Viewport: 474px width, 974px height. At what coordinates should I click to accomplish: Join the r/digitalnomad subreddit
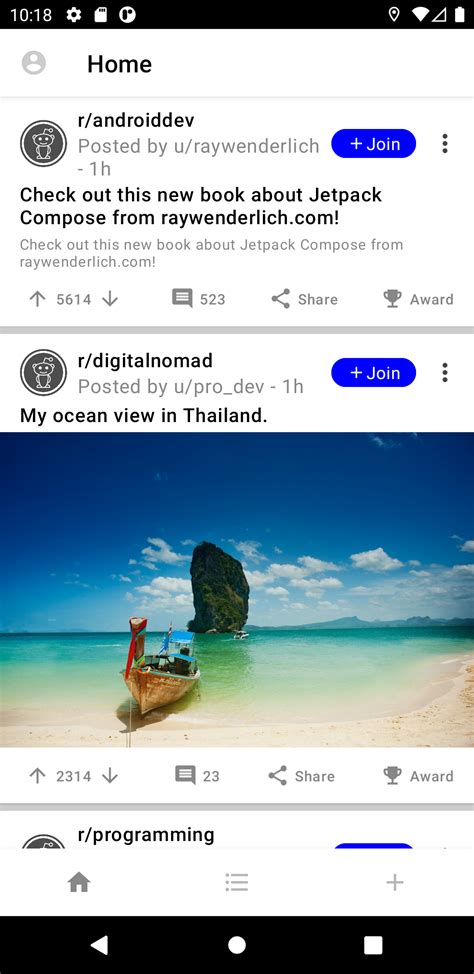pos(373,373)
